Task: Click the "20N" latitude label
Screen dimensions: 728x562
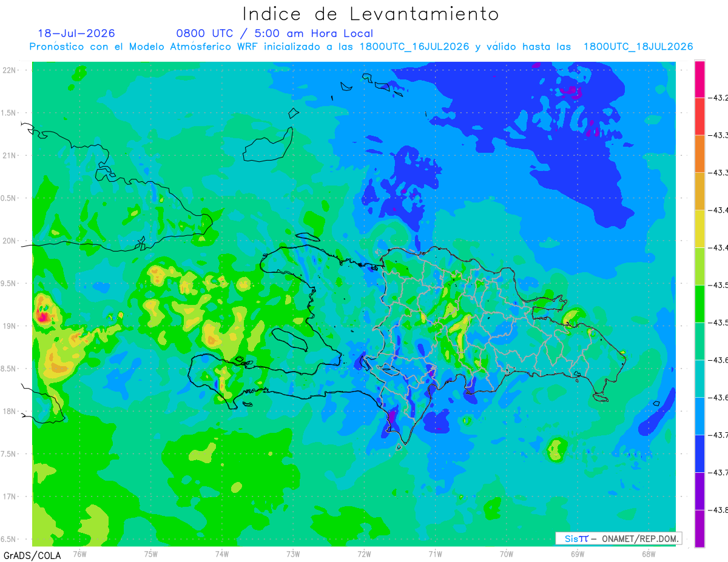Action: tap(10, 241)
